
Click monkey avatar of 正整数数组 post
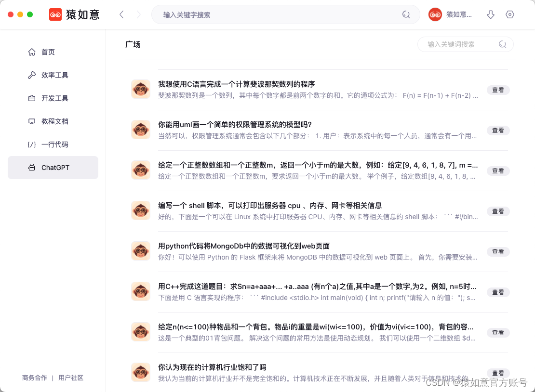141,170
